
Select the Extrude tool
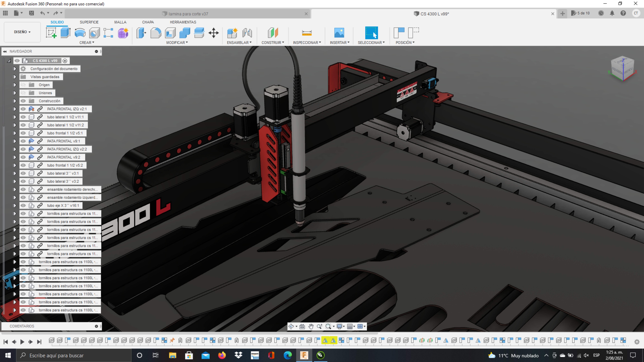[x=66, y=33]
